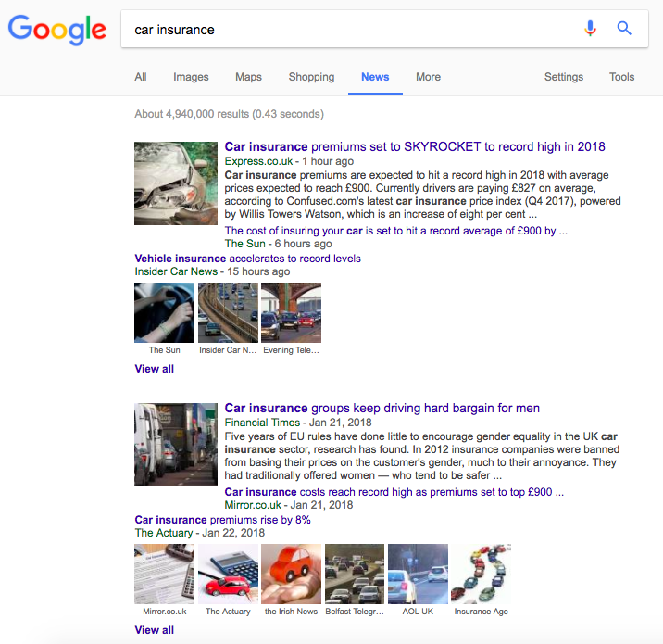
Task: Open The Sun article about £900 record average
Action: pos(395,231)
